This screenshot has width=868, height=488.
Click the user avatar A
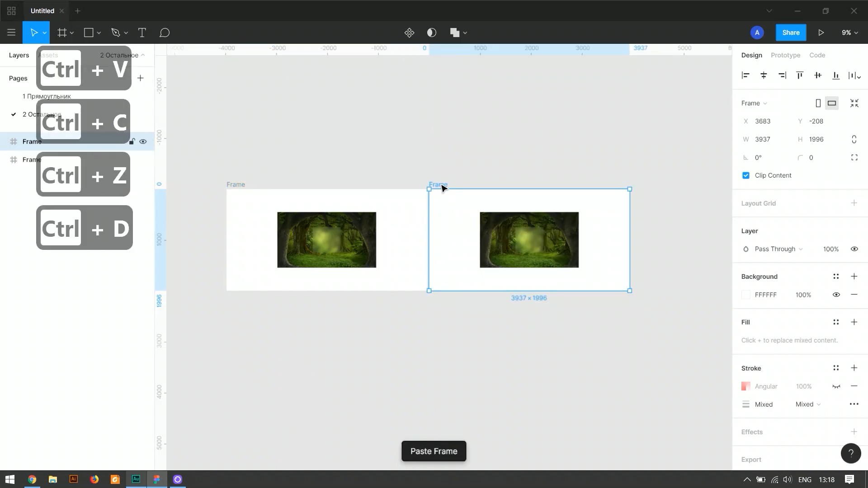tap(757, 33)
